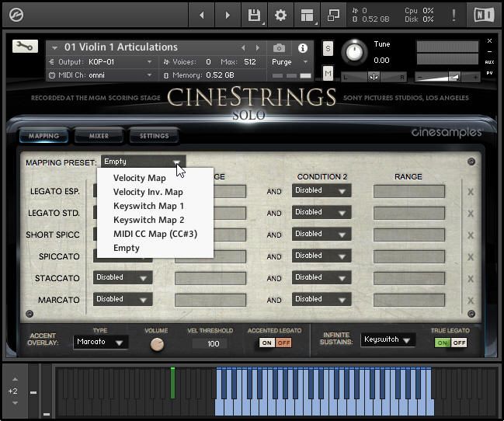504x421 pixels.
Task: Open the Output KOP-01 dropdown
Action: pos(101,61)
